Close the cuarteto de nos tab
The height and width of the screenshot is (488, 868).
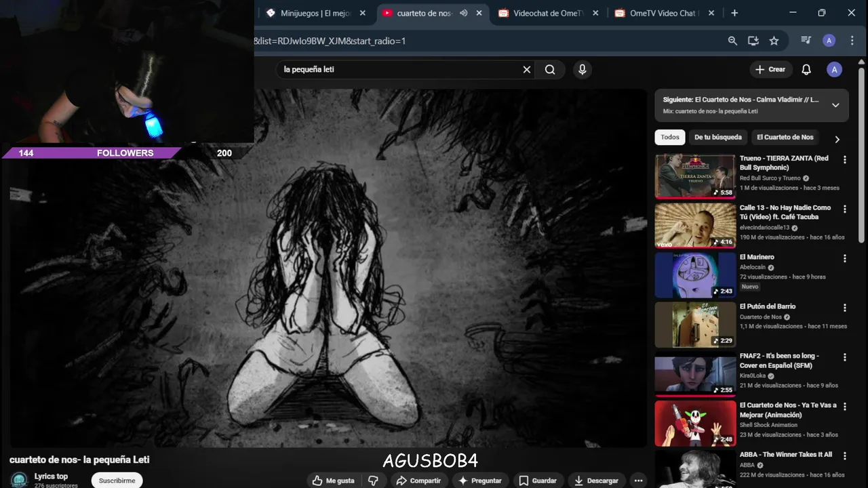tap(479, 13)
